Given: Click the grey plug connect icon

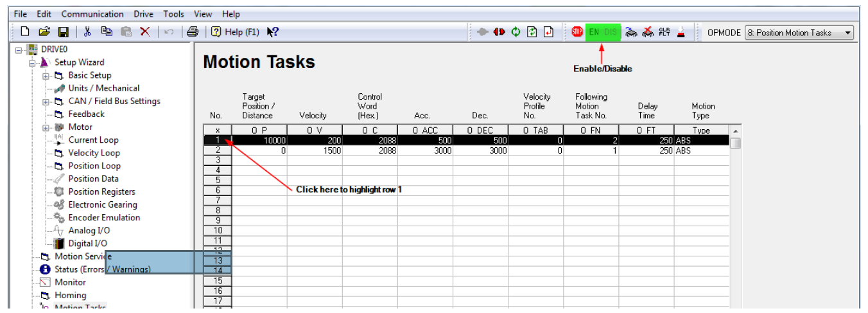Looking at the screenshot, I should pos(483,32).
